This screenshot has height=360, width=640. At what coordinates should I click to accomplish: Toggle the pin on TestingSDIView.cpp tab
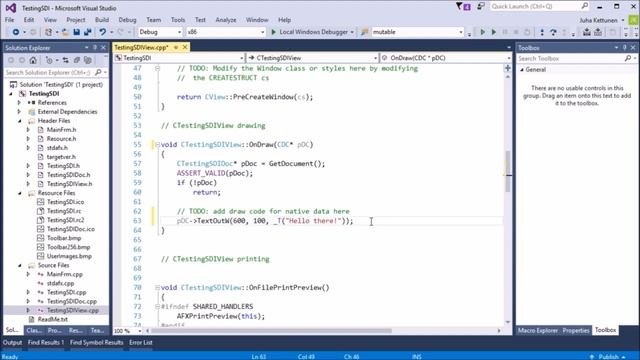[176, 47]
